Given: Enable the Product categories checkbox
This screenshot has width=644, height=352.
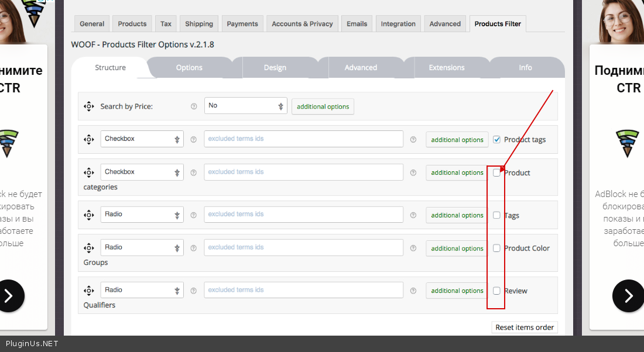Looking at the screenshot, I should [496, 172].
